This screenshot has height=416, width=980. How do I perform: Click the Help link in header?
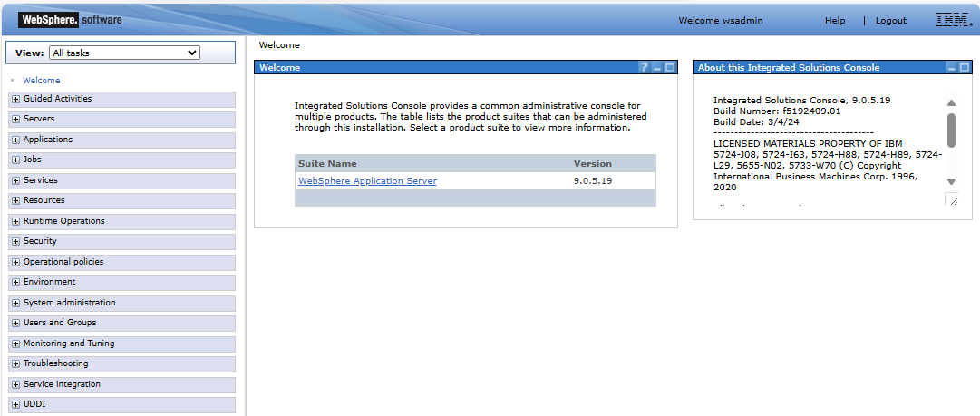[835, 21]
